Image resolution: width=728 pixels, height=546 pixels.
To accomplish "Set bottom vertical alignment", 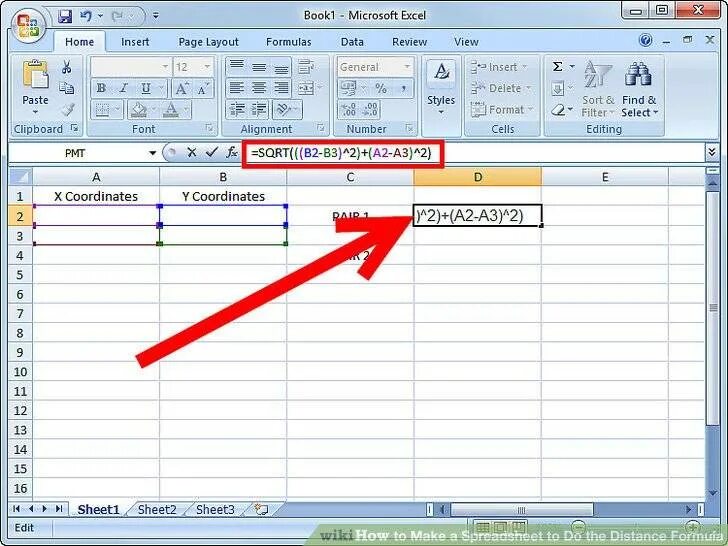I will click(280, 67).
